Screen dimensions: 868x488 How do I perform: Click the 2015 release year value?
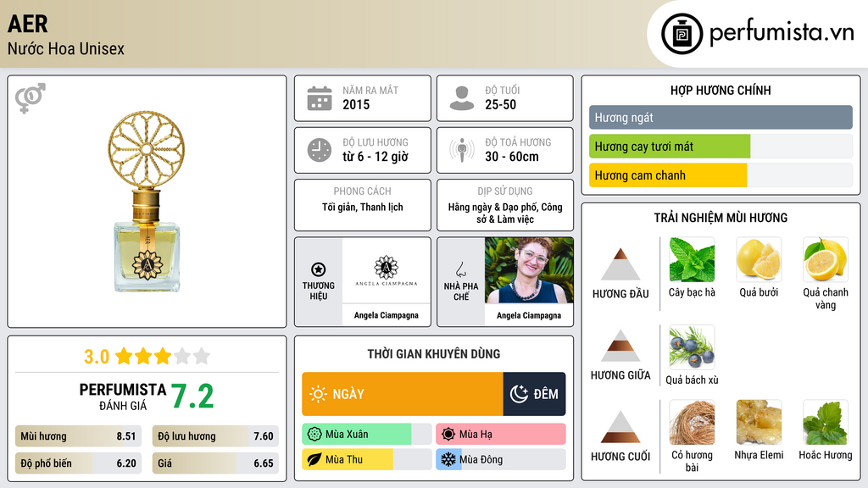356,104
